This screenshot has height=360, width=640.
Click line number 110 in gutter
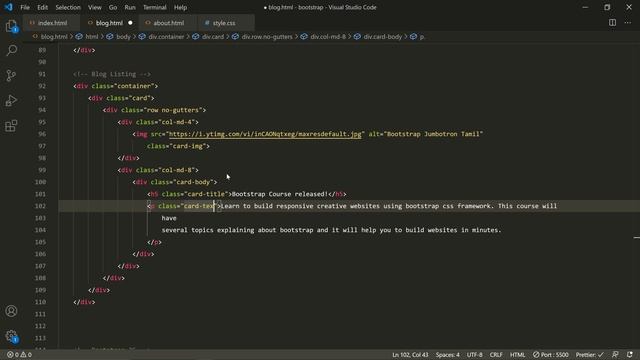tap(40, 302)
